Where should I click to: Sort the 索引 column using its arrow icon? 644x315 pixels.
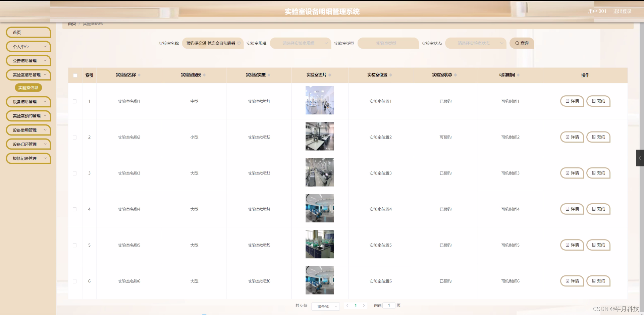coord(94,75)
